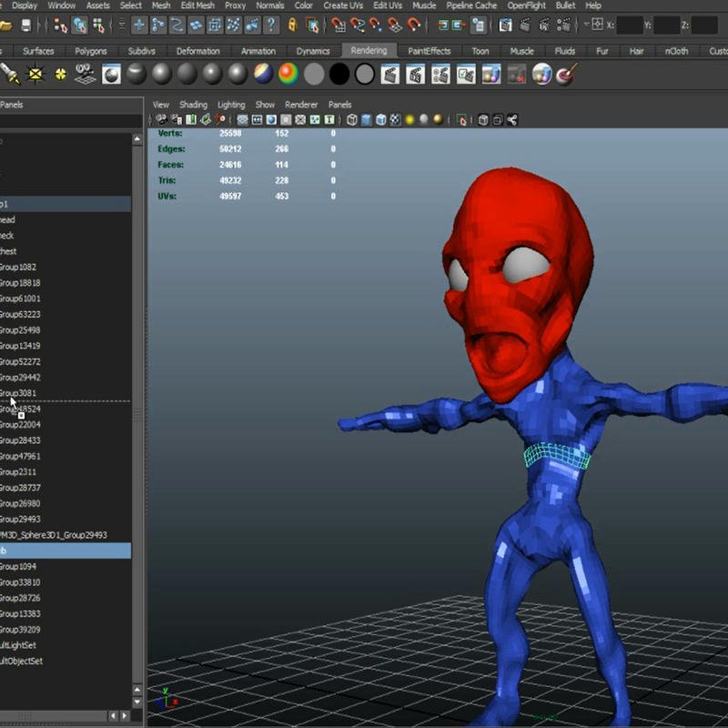The width and height of the screenshot is (728, 728).
Task: Open the Normals menu
Action: tap(270, 5)
